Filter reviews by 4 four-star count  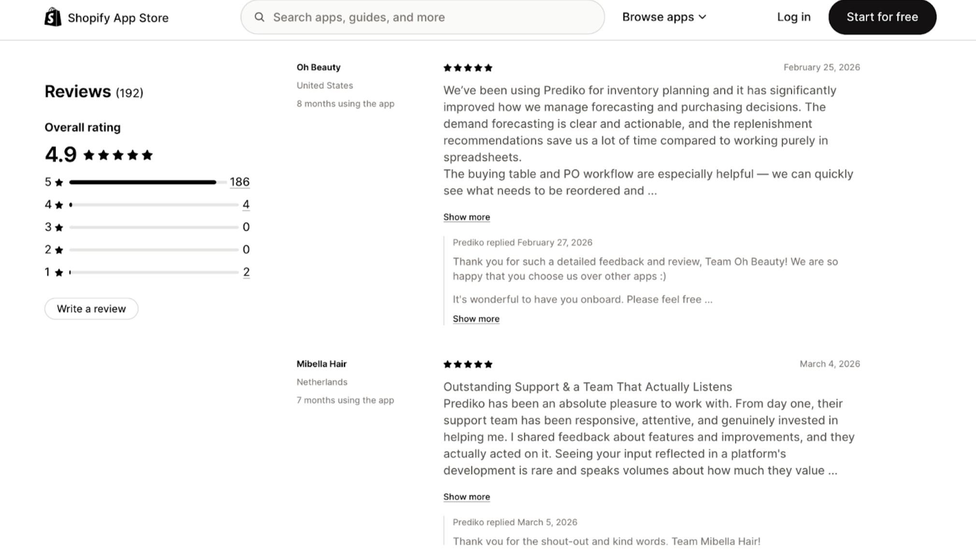coord(246,205)
